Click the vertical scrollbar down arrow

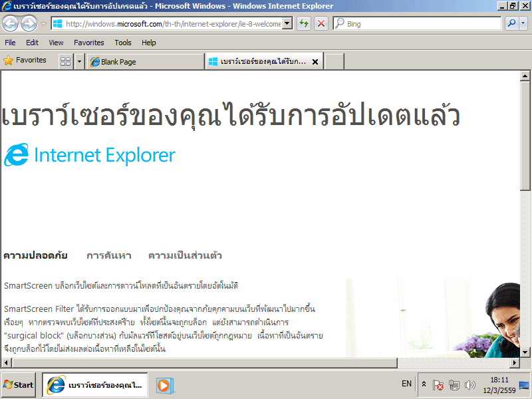tap(525, 352)
